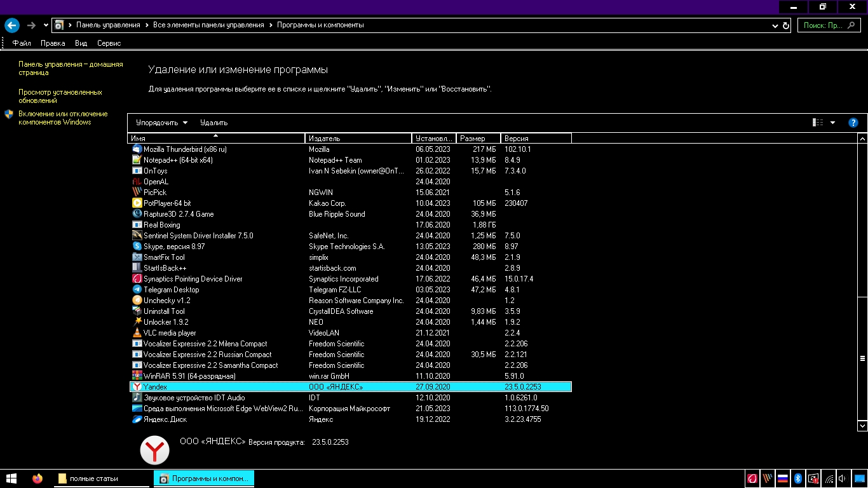Open 'Включение или отключение компонентов Windows' link

click(x=63, y=118)
